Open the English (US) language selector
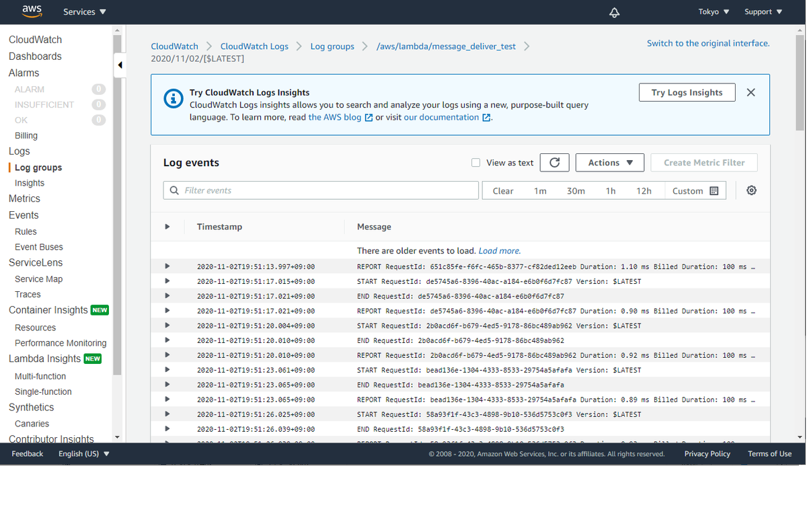This screenshot has width=807, height=532. [x=84, y=454]
